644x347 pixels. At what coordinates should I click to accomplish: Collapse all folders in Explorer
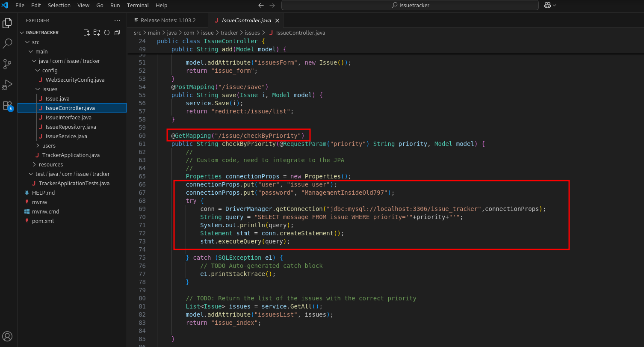pyautogui.click(x=117, y=33)
